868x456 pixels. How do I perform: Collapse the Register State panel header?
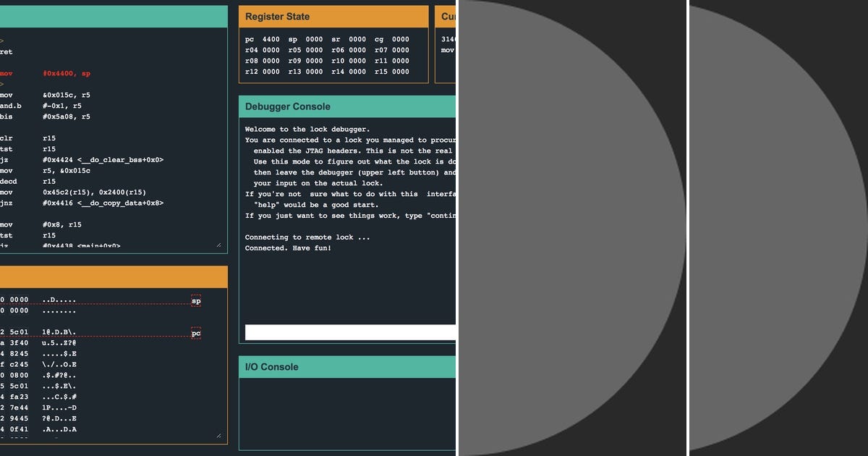tap(334, 16)
